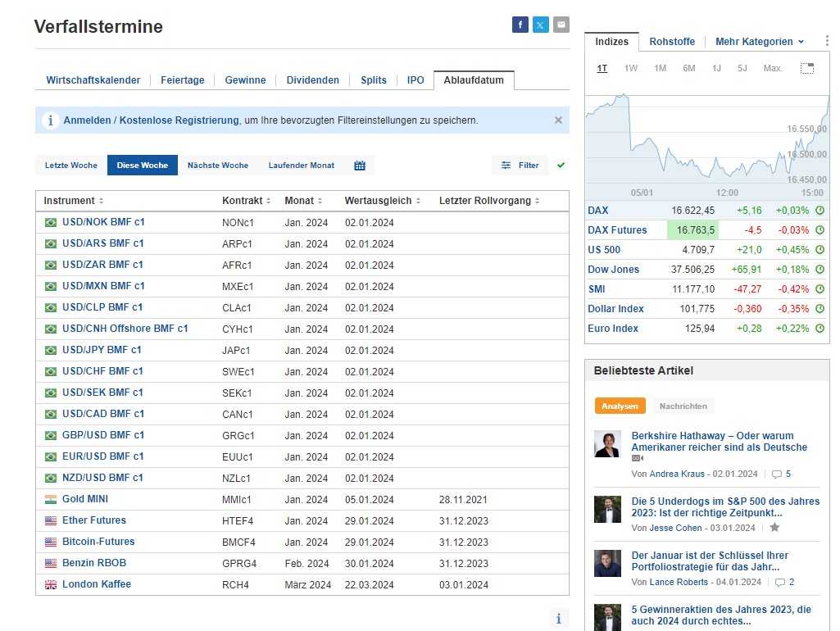The width and height of the screenshot is (840, 631).
Task: Click Anmelden / Kostenlose Registrierung link
Action: [x=151, y=120]
